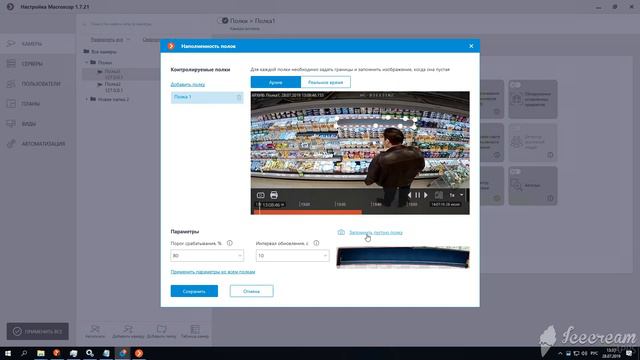Open the notification center in the system tray
The image size is (640, 360).
tap(629, 353)
